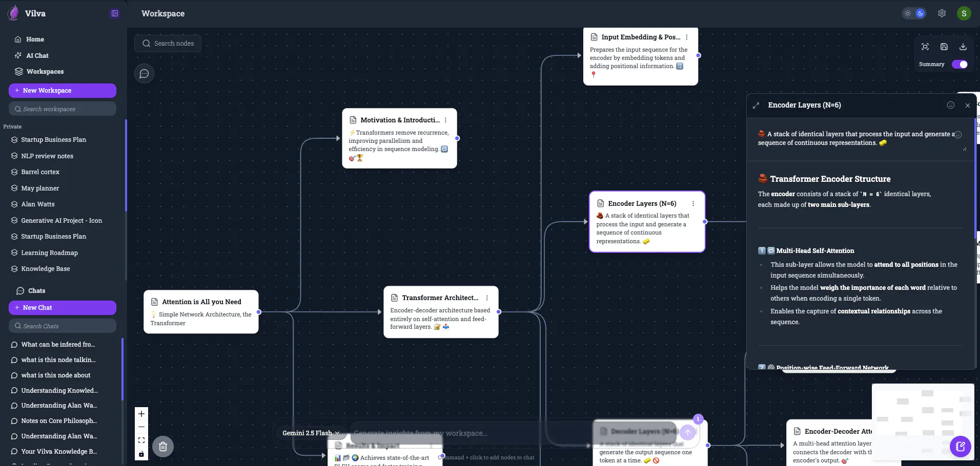Screen dimensions: 980x466
Task: Open the Gemini 2.5 Flash model dropdown
Action: (x=311, y=433)
